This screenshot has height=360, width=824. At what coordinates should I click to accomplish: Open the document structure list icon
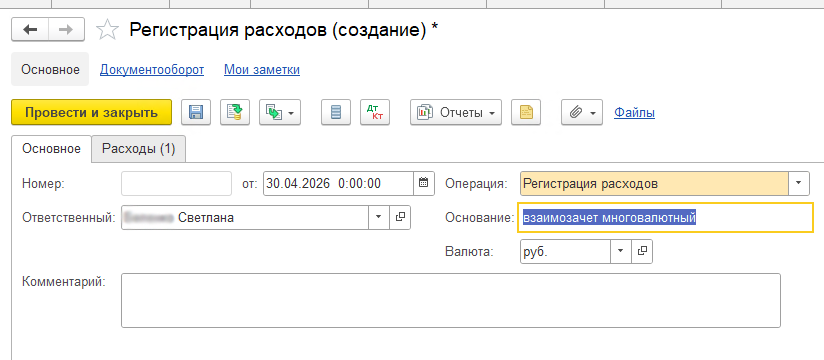pyautogui.click(x=336, y=112)
